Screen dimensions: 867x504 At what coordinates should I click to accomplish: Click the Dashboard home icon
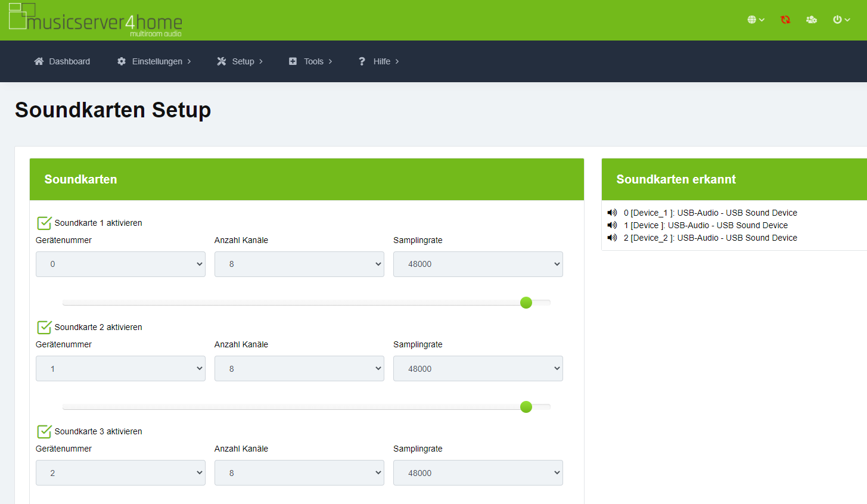[x=39, y=61]
